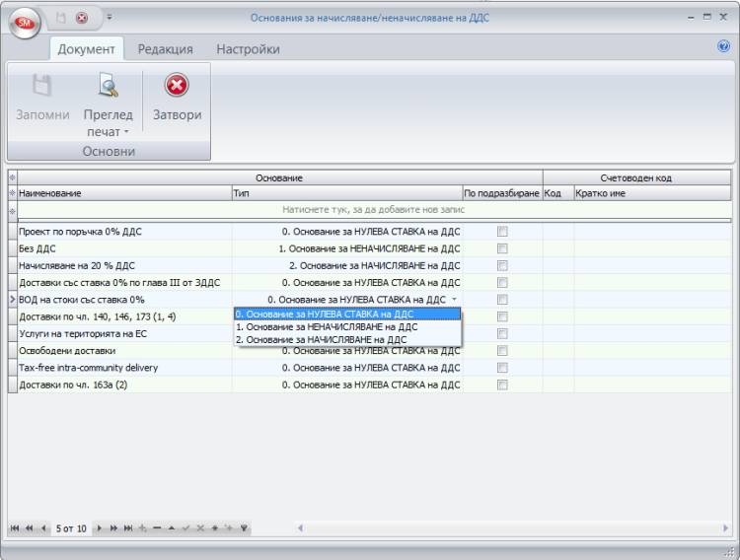Select option 1. Основание за НЕНАЧИСЛЯВАНЕ на ДДС
The height and width of the screenshot is (560, 740).
pos(347,327)
